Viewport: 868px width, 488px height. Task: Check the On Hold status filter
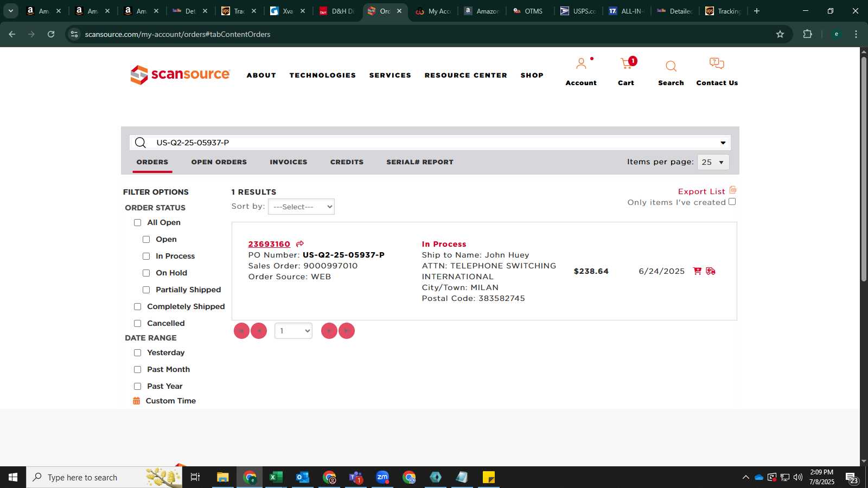146,273
